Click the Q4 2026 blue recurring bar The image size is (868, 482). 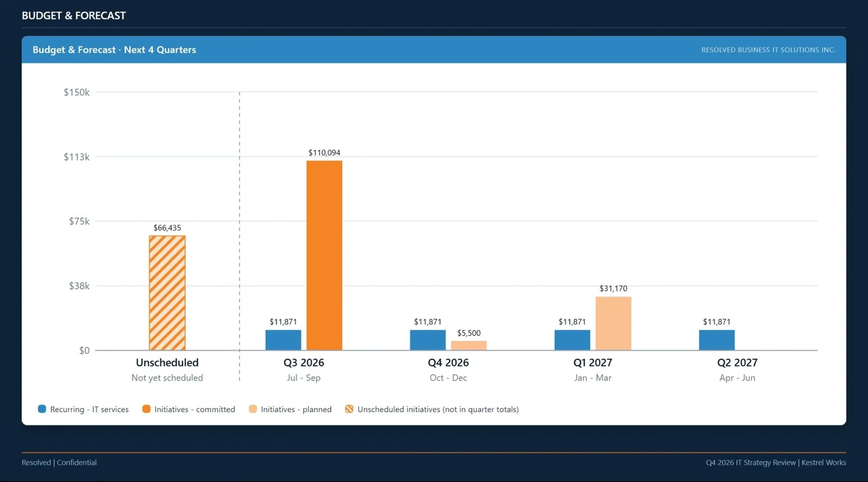coord(427,340)
